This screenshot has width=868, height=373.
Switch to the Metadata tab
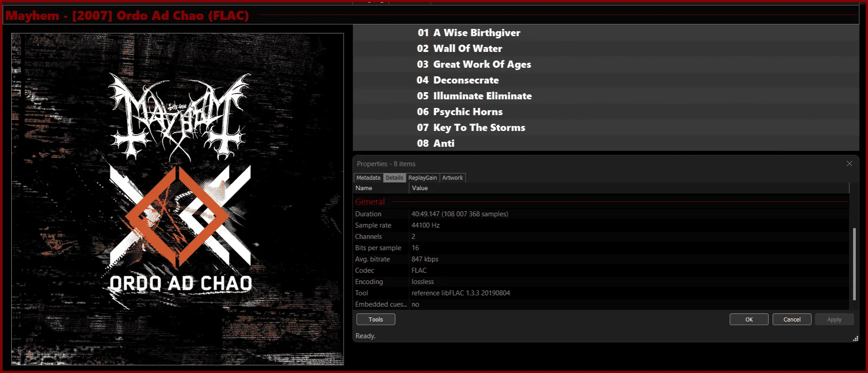click(368, 178)
